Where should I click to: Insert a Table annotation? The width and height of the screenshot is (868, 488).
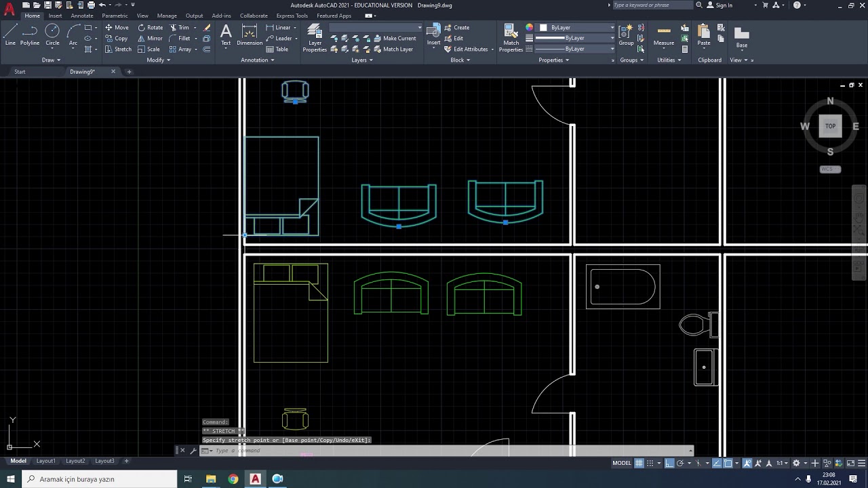(277, 49)
